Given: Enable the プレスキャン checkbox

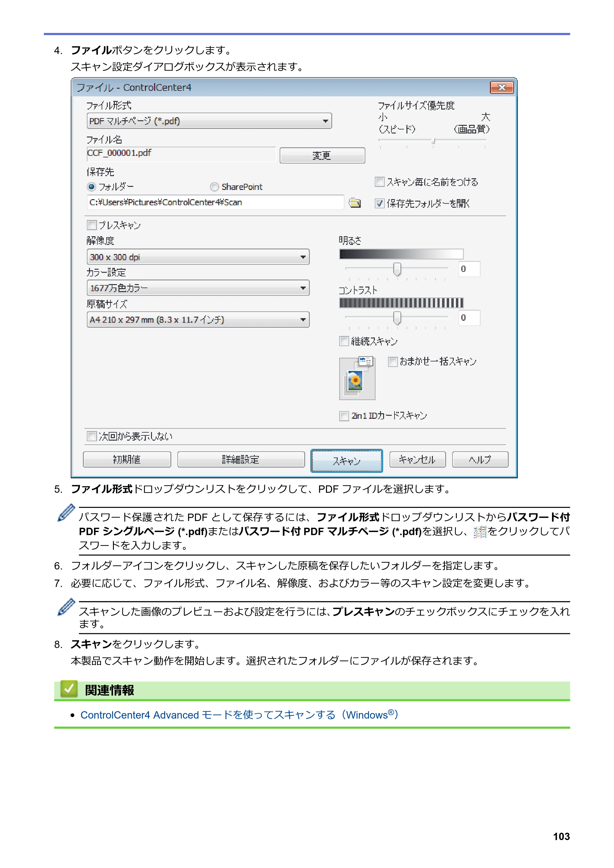Looking at the screenshot, I should point(91,225).
